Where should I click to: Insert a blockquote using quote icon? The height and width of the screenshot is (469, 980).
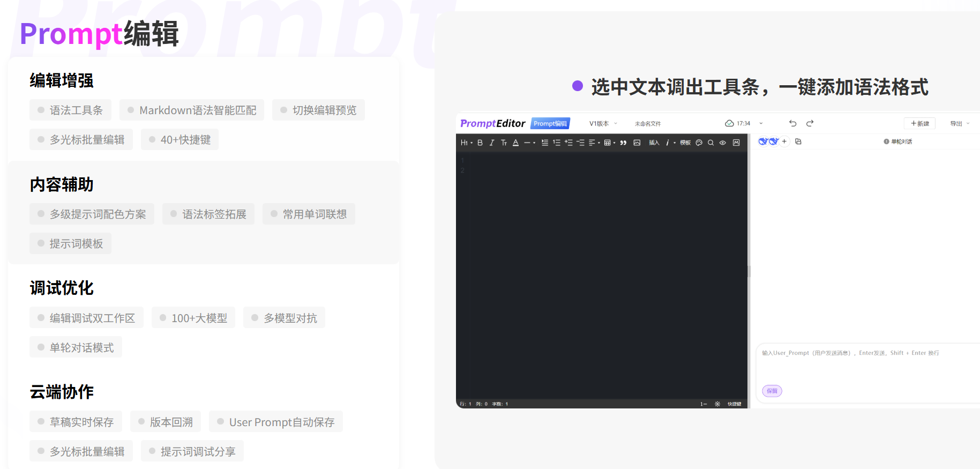623,143
